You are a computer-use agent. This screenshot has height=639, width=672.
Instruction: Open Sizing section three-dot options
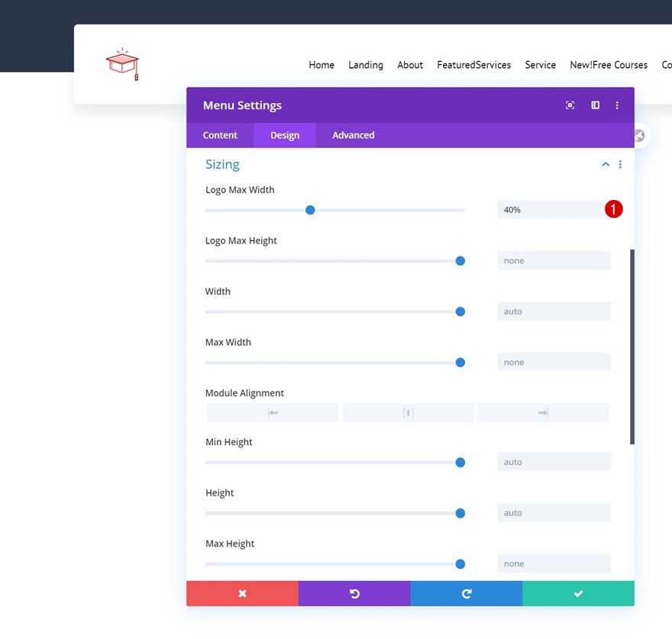[x=620, y=164]
